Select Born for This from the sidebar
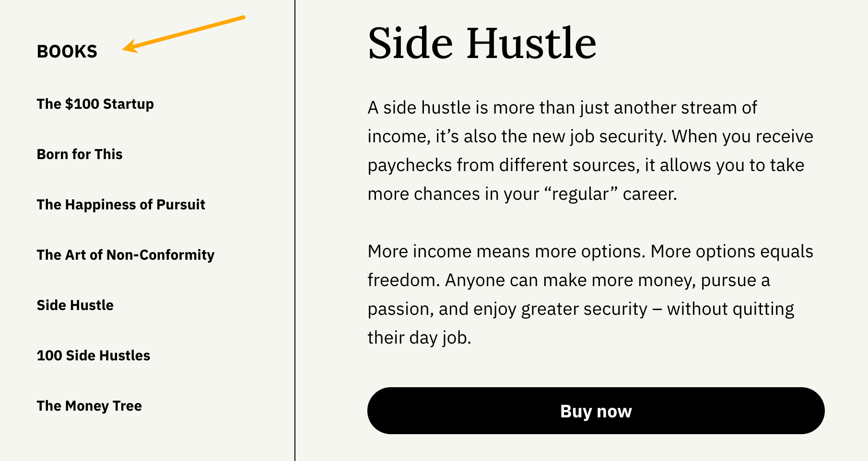The height and width of the screenshot is (461, 868). click(x=80, y=154)
